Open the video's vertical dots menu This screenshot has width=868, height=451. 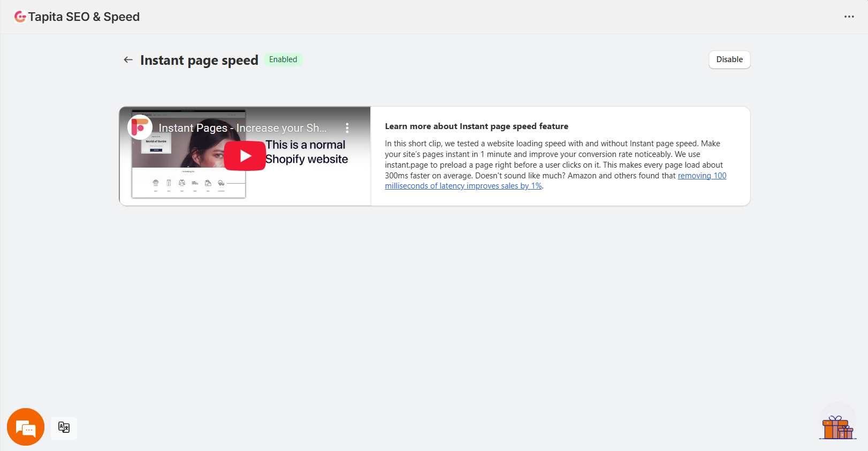click(x=347, y=128)
